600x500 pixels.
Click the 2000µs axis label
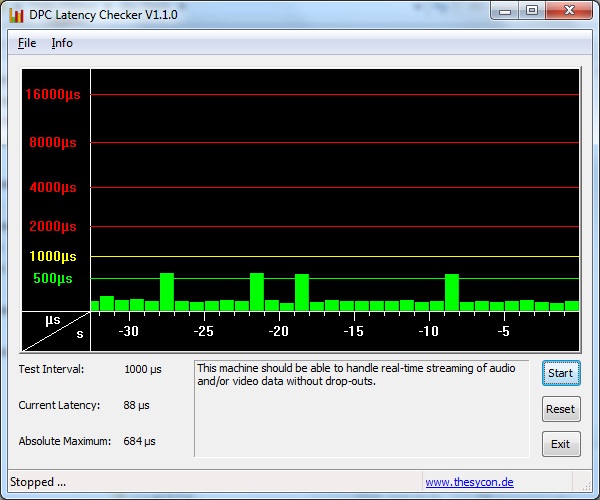point(53,226)
